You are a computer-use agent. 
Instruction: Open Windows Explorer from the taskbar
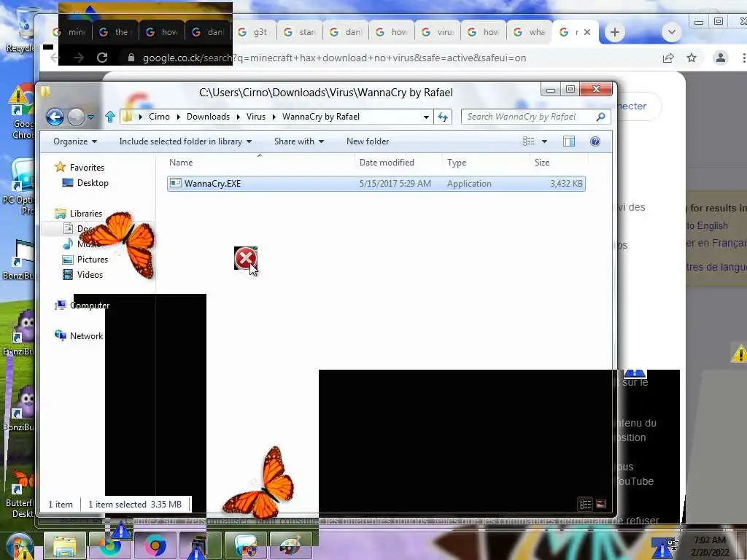point(65,545)
